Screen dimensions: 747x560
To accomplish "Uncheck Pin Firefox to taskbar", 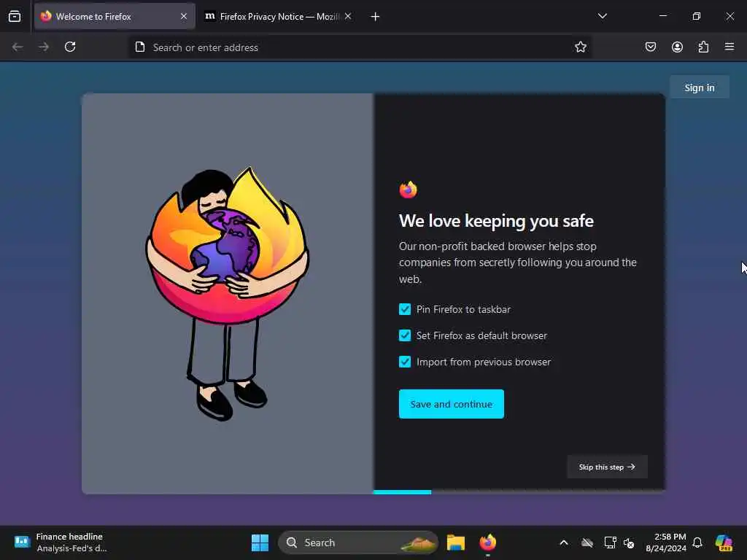I will coord(405,309).
